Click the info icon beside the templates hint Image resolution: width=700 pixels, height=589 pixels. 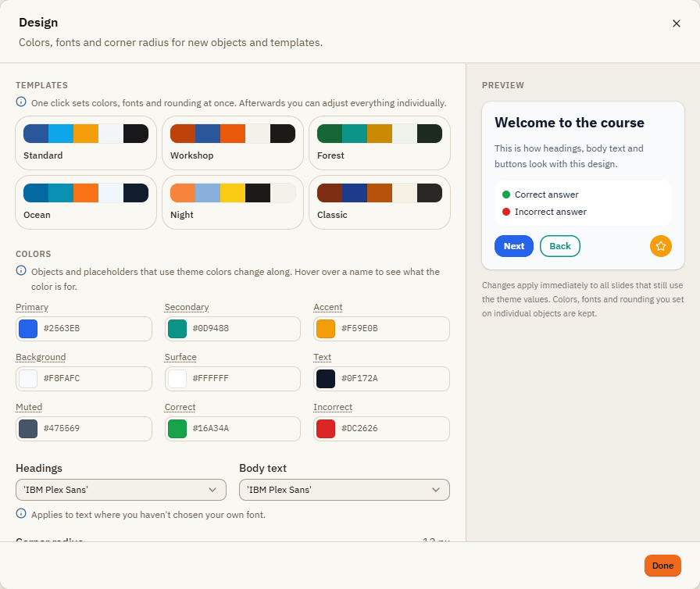tap(21, 102)
